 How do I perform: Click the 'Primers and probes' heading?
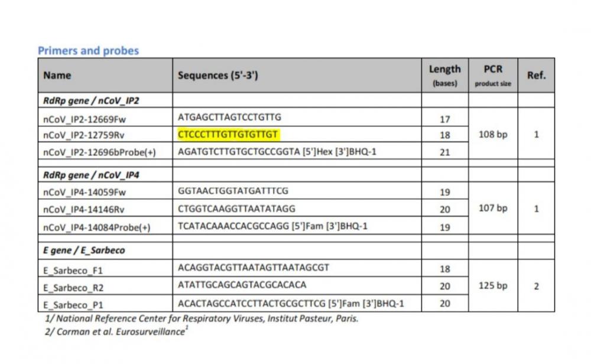[x=88, y=51]
